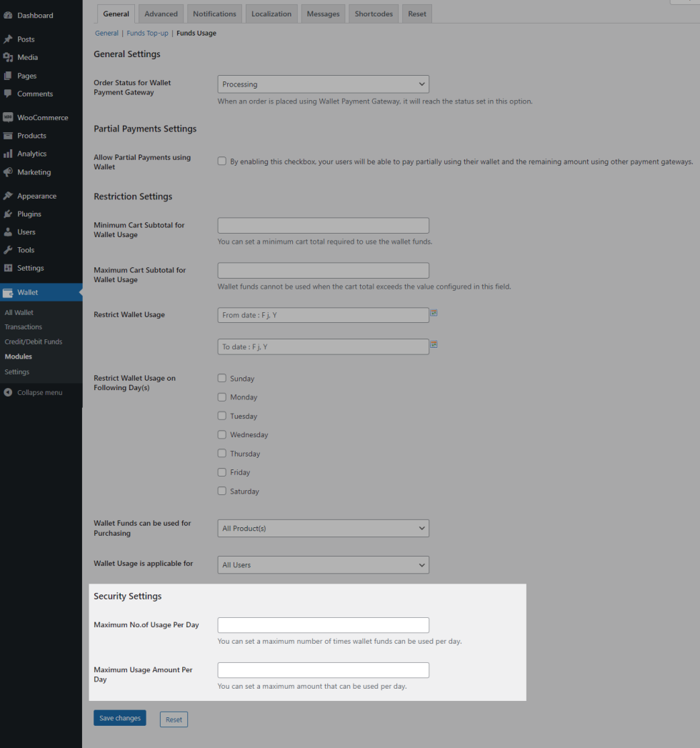Image resolution: width=700 pixels, height=748 pixels.
Task: Click the Media icon in sidebar
Action: coord(8,57)
